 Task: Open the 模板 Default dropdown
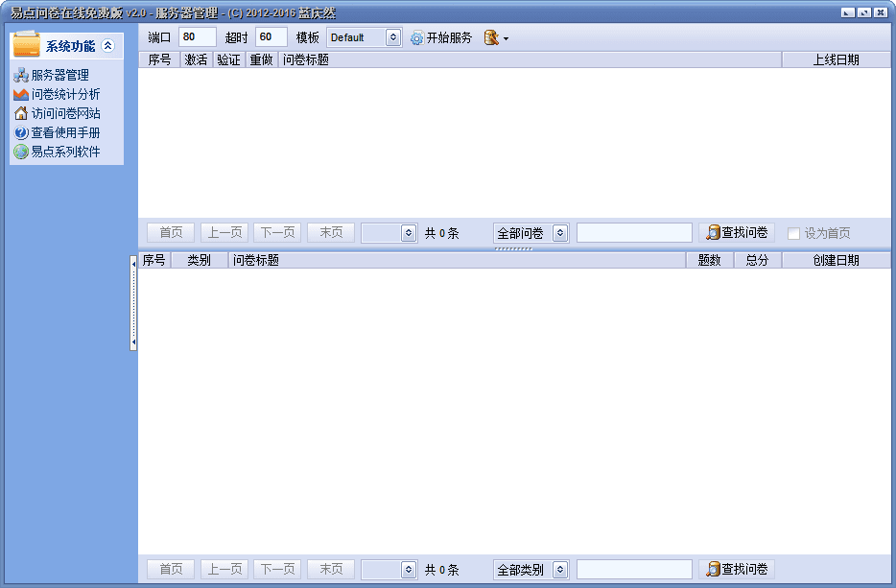(x=392, y=38)
